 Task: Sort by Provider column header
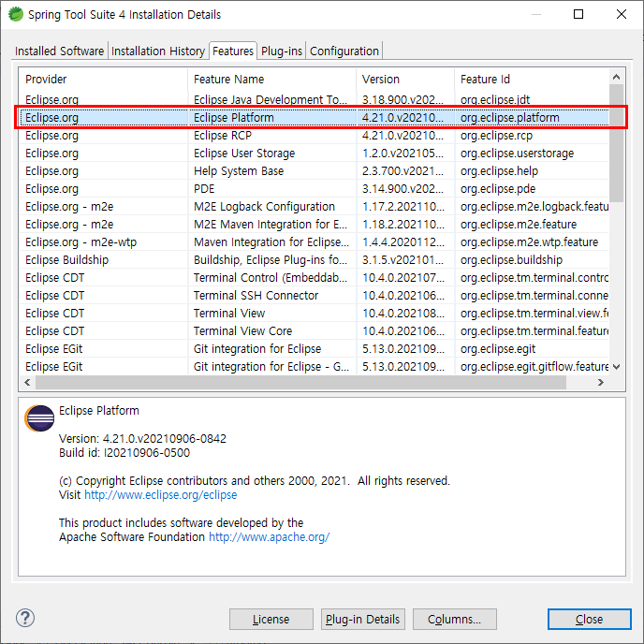(103, 79)
